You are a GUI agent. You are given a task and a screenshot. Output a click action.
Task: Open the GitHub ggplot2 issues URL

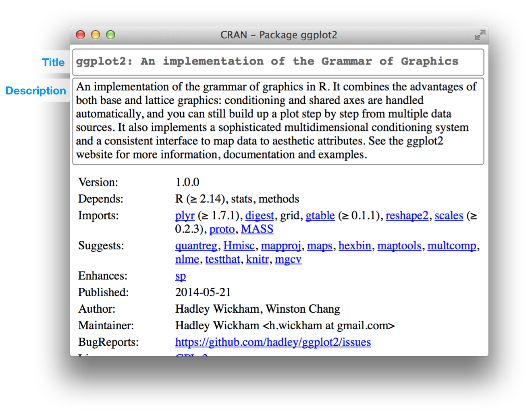pos(273,342)
